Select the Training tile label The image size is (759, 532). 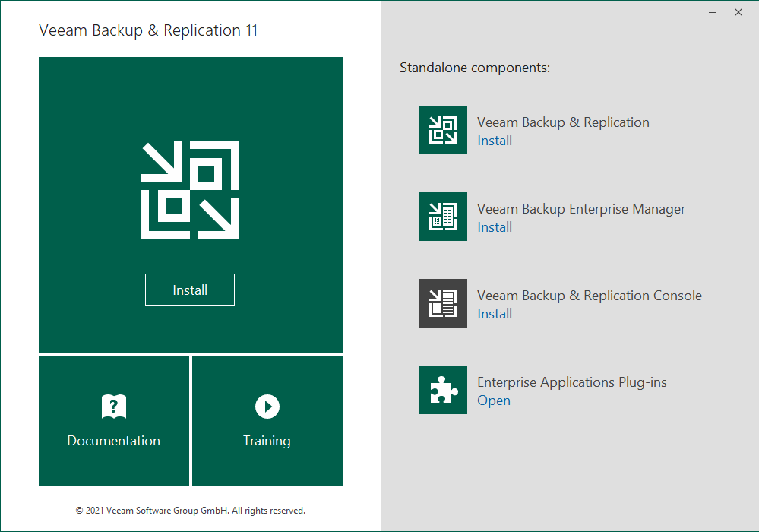pyautogui.click(x=267, y=441)
